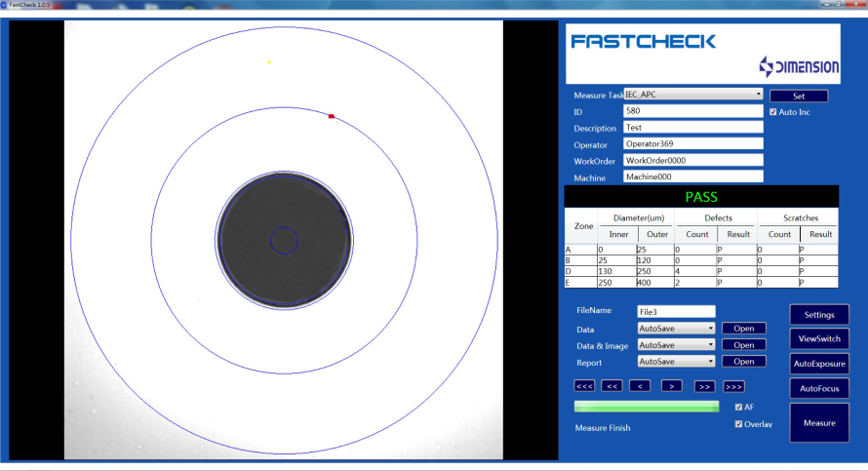Toggle the Auto Inc checkbox
The height and width of the screenshot is (471, 868).
772,112
